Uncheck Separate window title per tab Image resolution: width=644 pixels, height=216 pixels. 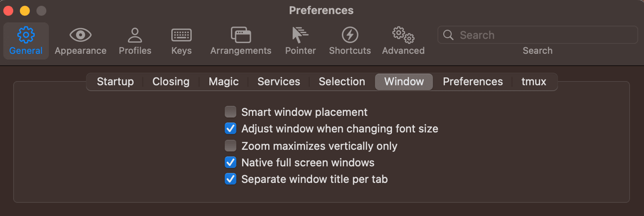click(x=231, y=179)
